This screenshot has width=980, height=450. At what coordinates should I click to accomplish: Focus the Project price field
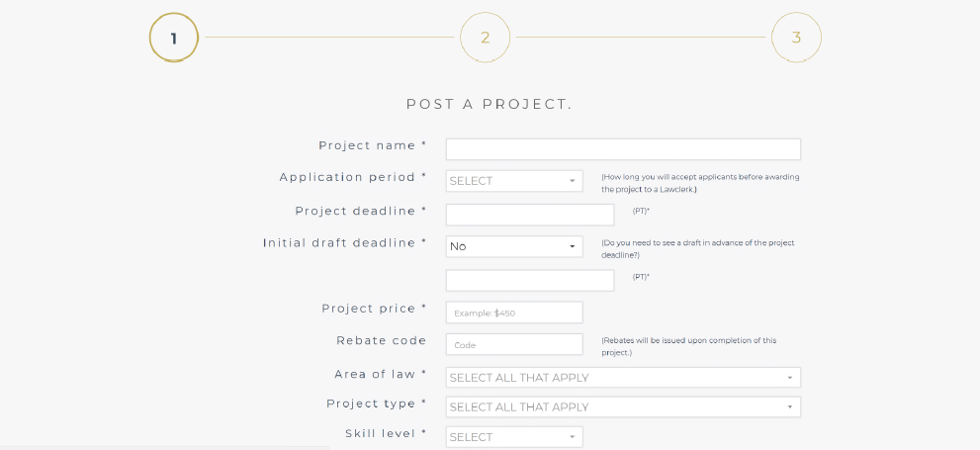click(x=514, y=313)
